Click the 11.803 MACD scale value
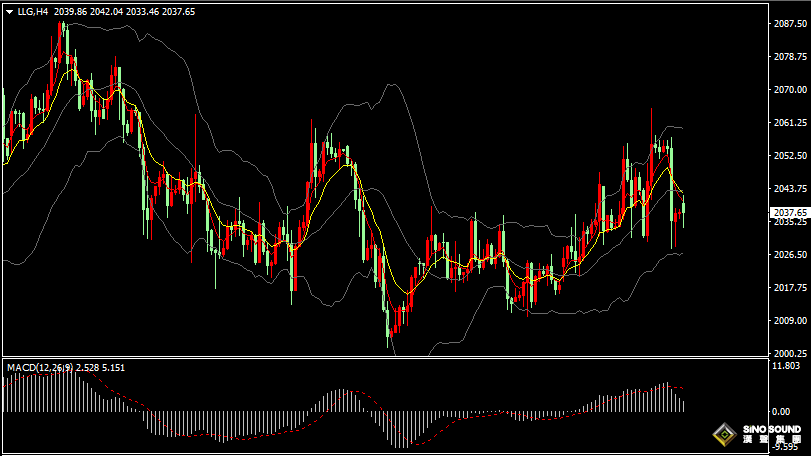 coord(786,366)
